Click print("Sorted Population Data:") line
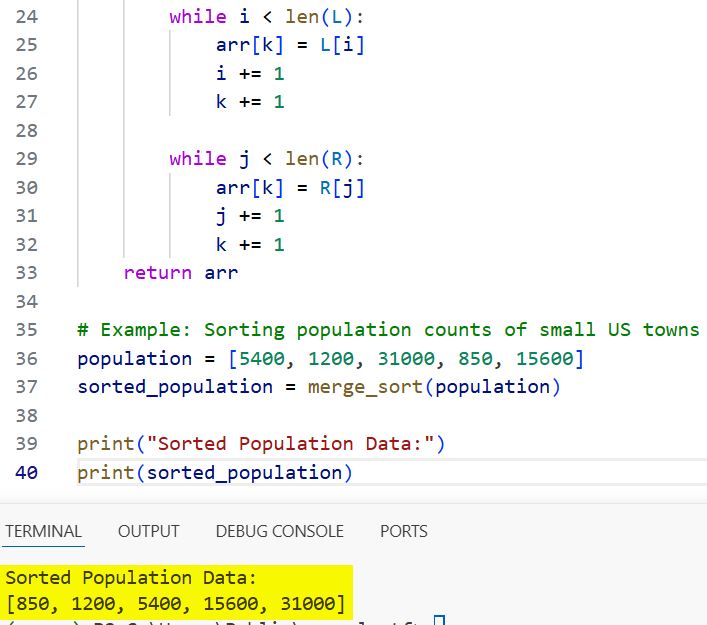This screenshot has width=707, height=625. 261,444
